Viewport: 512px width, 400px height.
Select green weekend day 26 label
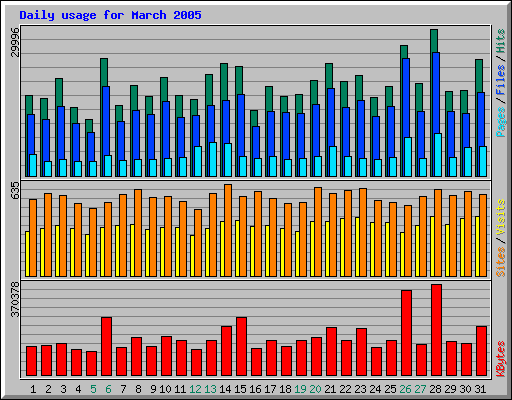tap(405, 389)
